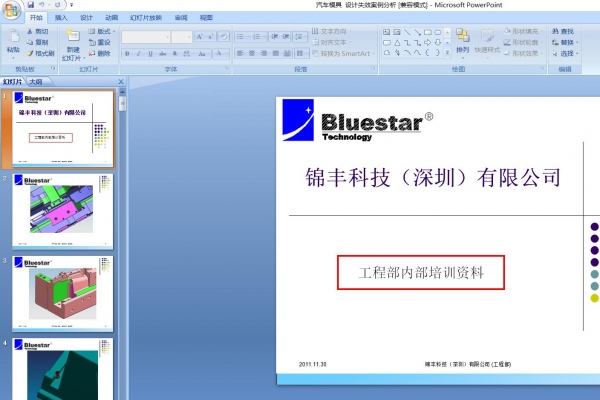This screenshot has width=600, height=400.
Task: Save the presentation via quick access toolbar
Action: pos(31,5)
